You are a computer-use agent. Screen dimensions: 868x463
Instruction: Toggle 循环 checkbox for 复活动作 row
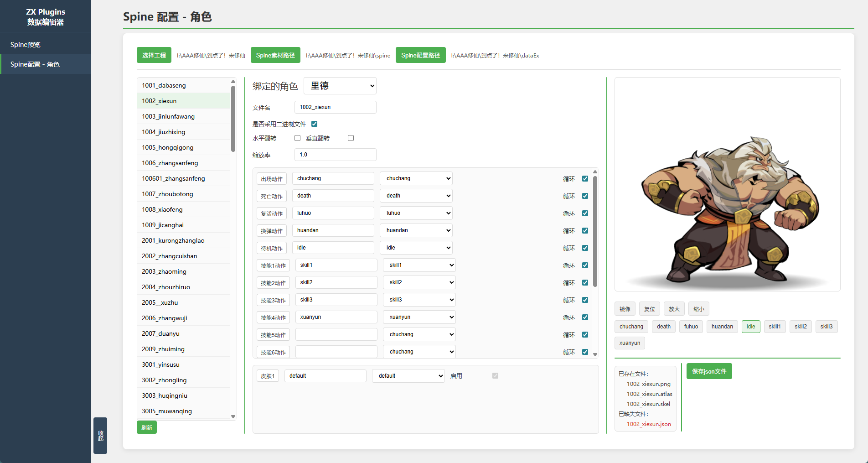click(x=585, y=213)
